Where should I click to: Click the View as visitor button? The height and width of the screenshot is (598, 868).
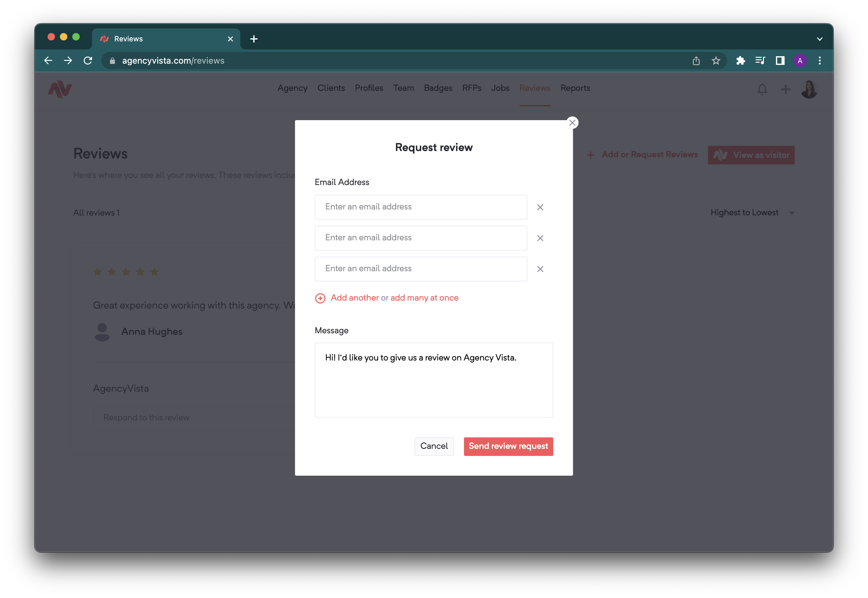(x=751, y=155)
